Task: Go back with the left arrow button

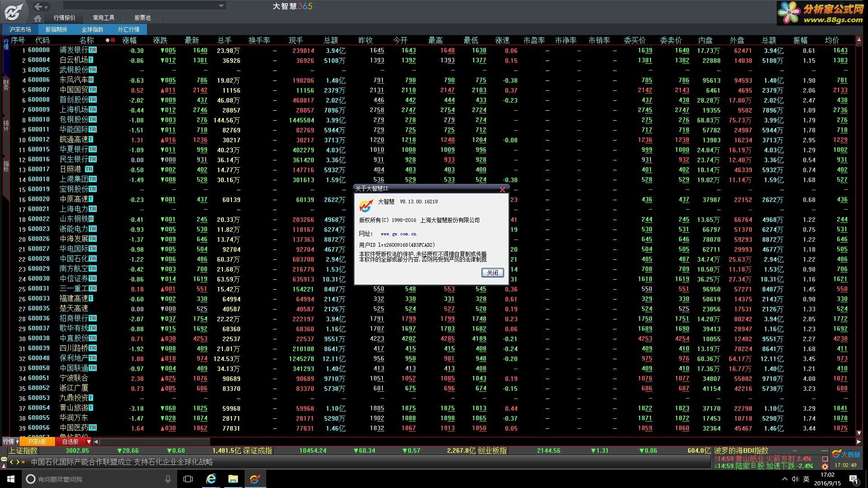Action: [x=38, y=6]
